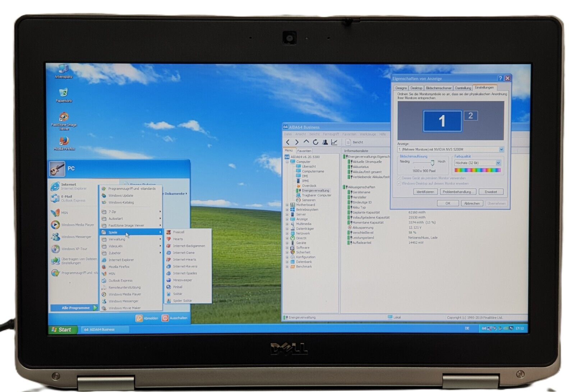Screen dimensions: 575x392
Task: Switch to the Bildschirmschoner tab
Action: pos(438,88)
